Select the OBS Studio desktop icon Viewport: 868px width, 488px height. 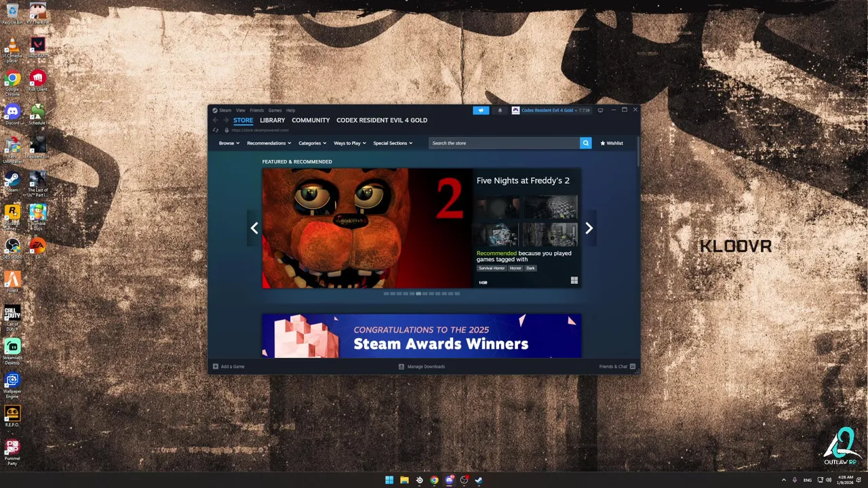[x=12, y=248]
